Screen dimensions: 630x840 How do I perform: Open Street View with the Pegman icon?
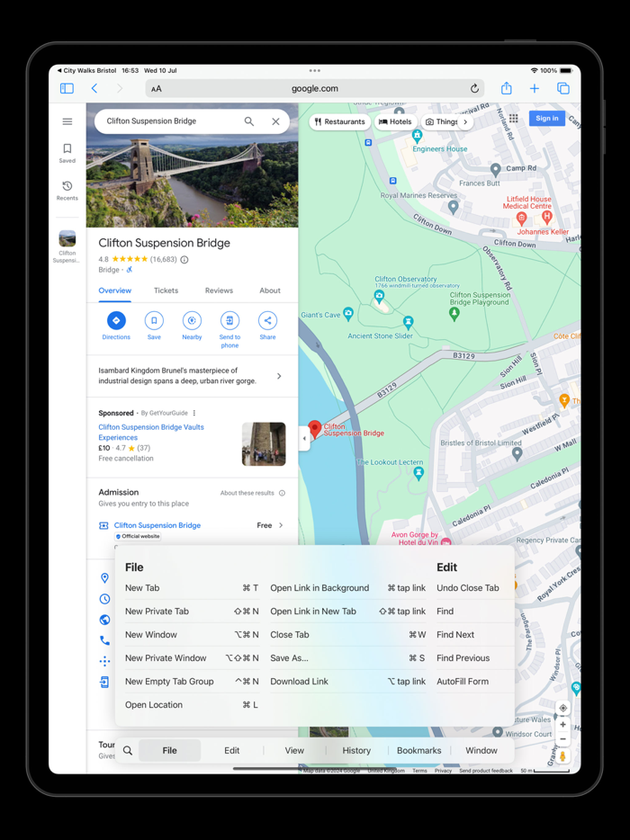coord(563,755)
